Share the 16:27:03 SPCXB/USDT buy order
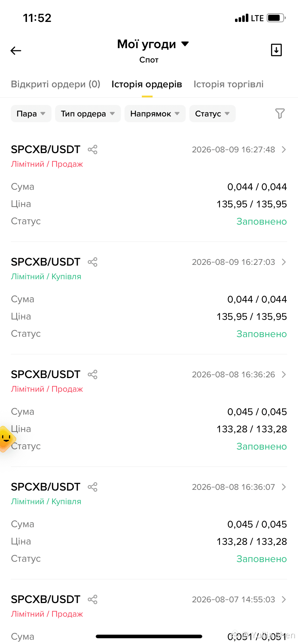Screen dimensions: 298x644 click(92, 262)
